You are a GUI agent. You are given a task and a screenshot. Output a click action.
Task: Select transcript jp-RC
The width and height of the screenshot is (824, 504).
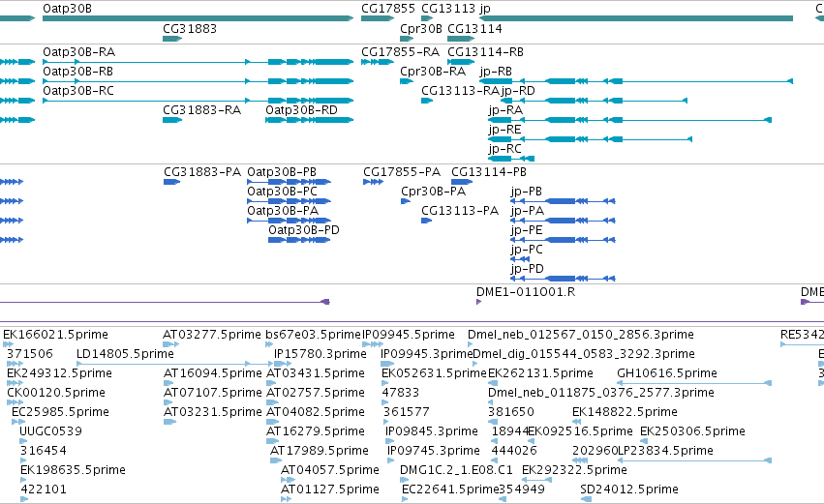click(x=511, y=159)
